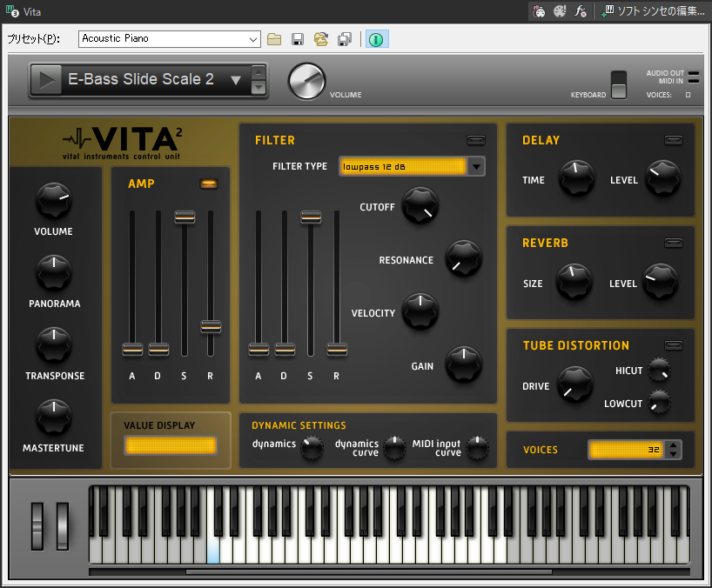The image size is (712, 588).
Task: Toggle the REVERB section on/off LED
Action: [674, 243]
